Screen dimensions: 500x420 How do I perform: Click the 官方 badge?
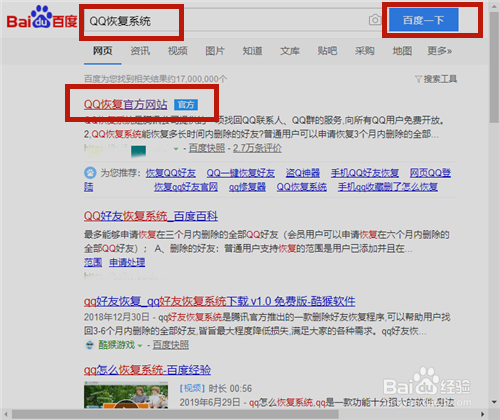186,105
